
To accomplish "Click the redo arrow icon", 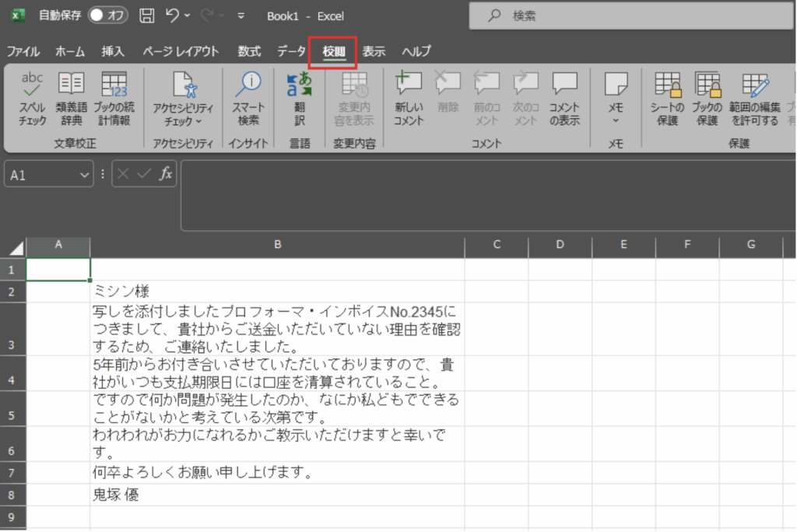I will point(207,16).
